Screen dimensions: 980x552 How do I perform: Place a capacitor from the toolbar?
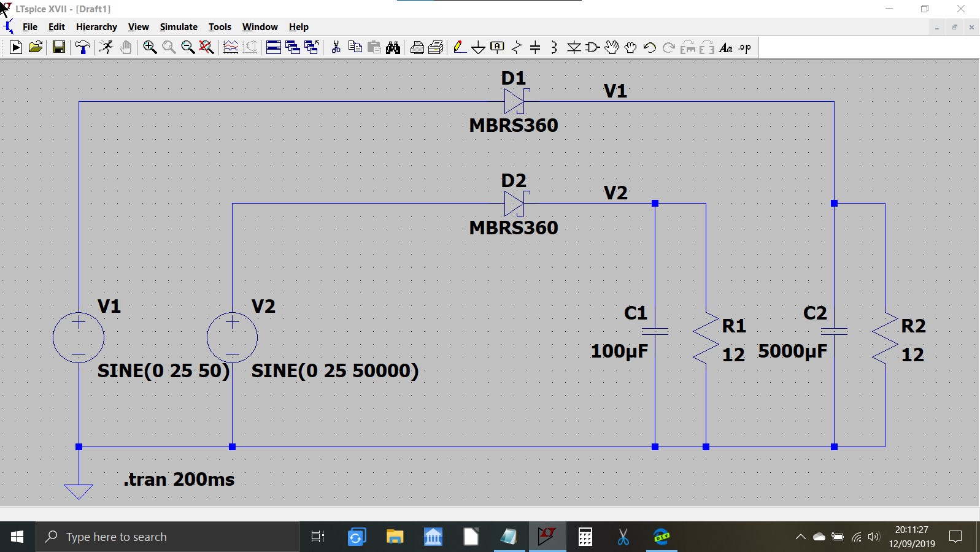pyautogui.click(x=536, y=47)
